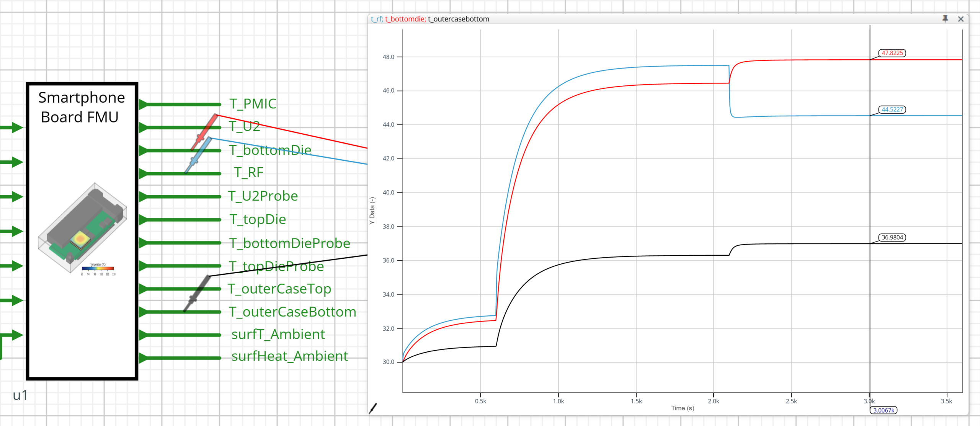Screen dimensions: 980x426
Task: Click the black 36.9804 cursor value tag
Action: (892, 237)
